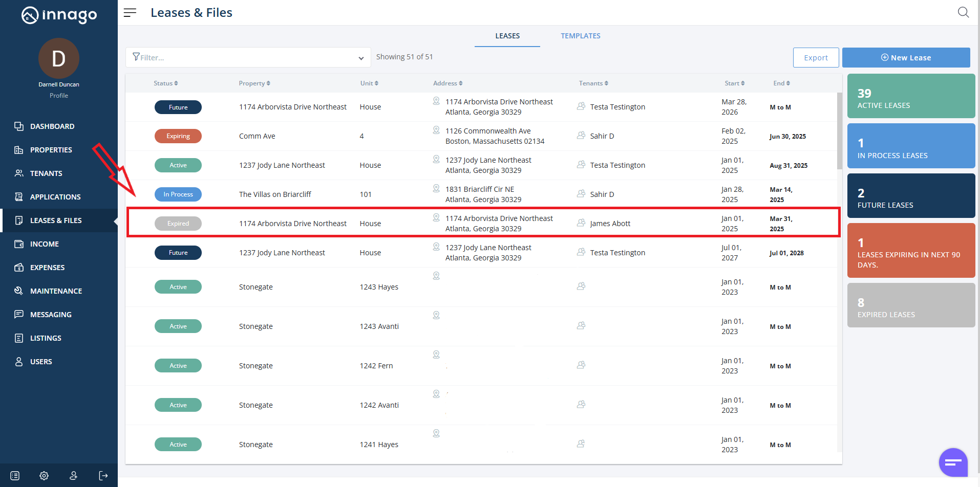The width and height of the screenshot is (980, 487).
Task: Switch to the Templates tab
Action: tap(580, 36)
